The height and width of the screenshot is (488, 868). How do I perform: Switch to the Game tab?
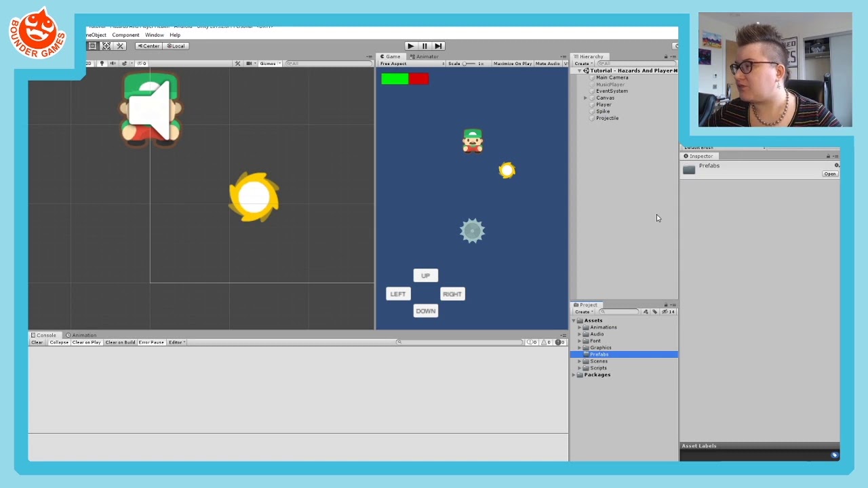391,57
